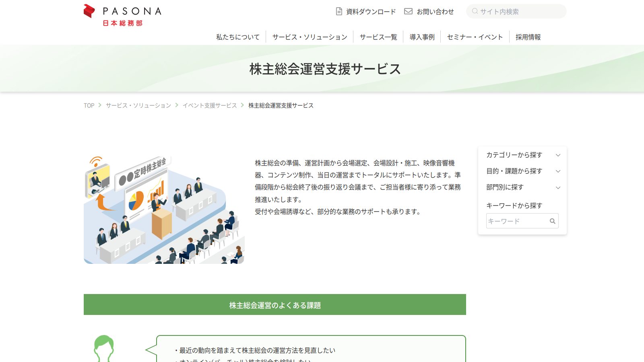
Task: Click the magnifier icon in the サイト内検索 box
Action: tap(475, 11)
